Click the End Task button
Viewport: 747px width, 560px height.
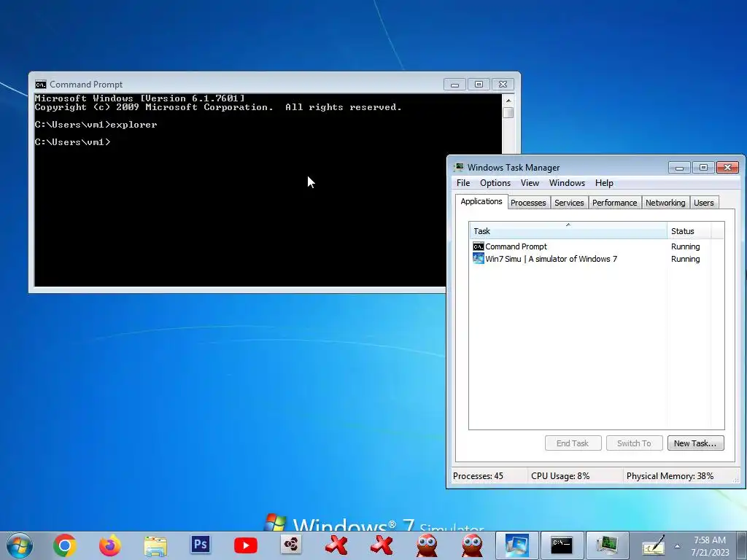point(573,443)
